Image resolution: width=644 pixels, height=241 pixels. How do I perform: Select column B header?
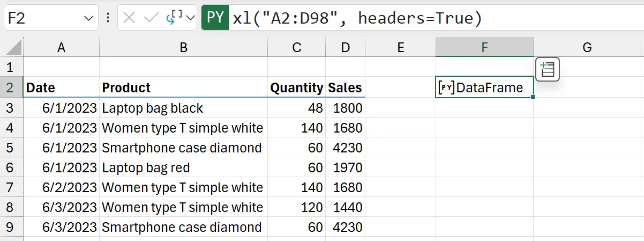tap(183, 47)
